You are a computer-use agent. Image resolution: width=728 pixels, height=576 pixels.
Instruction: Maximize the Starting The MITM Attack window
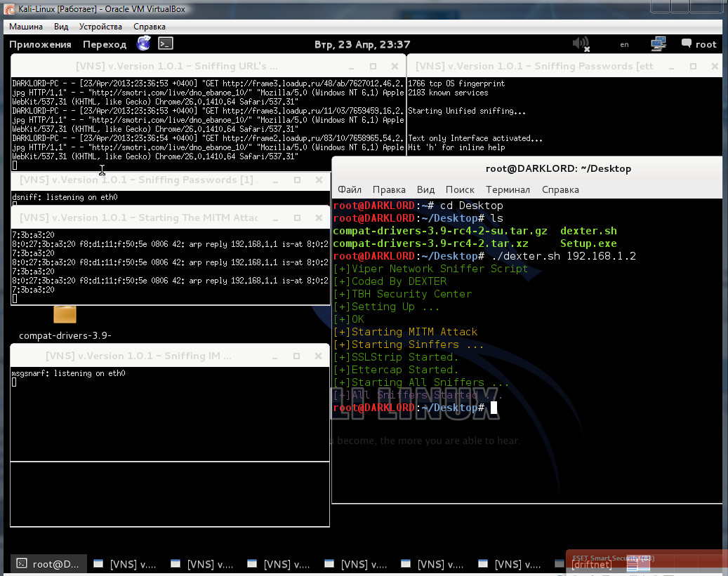tap(297, 217)
